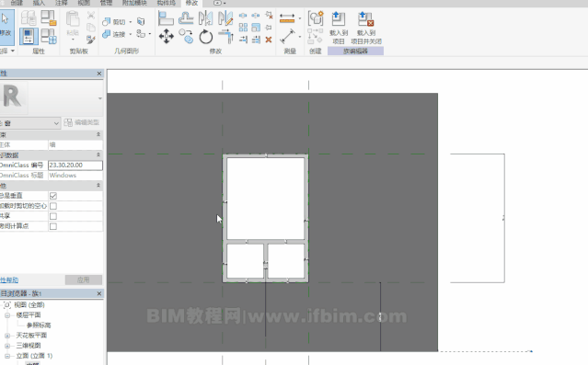Open the Join (连接) dropdown arrow

click(130, 34)
